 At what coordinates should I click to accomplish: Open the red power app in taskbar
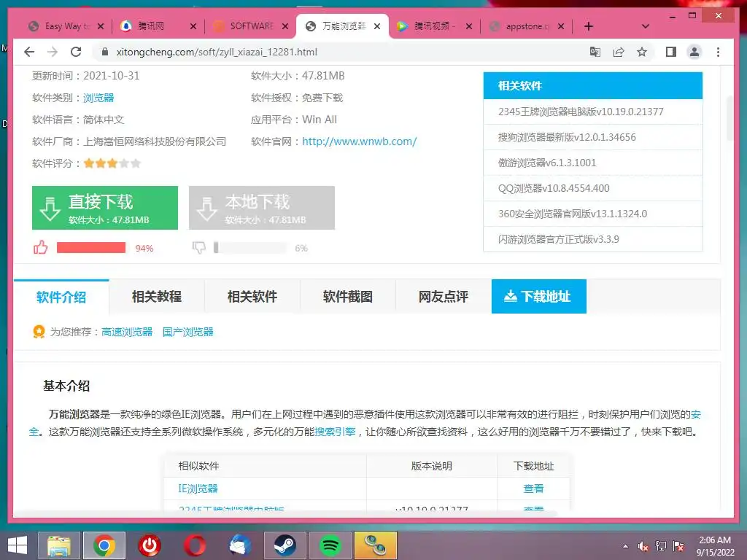150,545
